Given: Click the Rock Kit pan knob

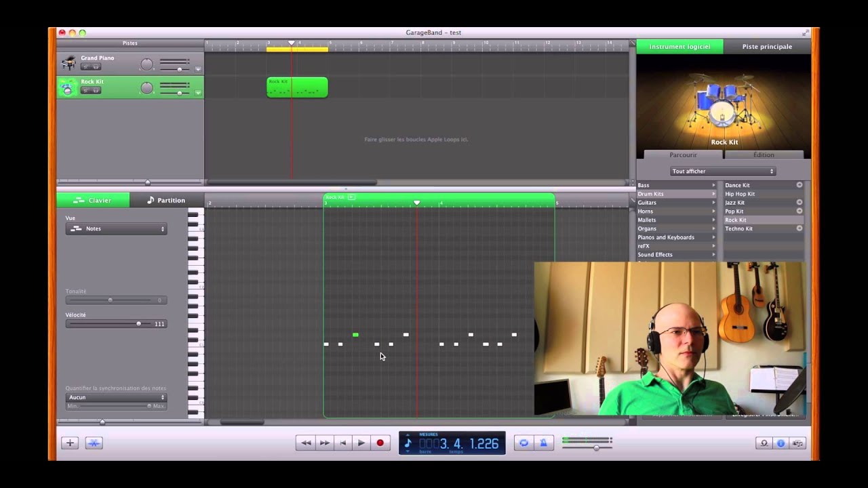Looking at the screenshot, I should pyautogui.click(x=146, y=88).
